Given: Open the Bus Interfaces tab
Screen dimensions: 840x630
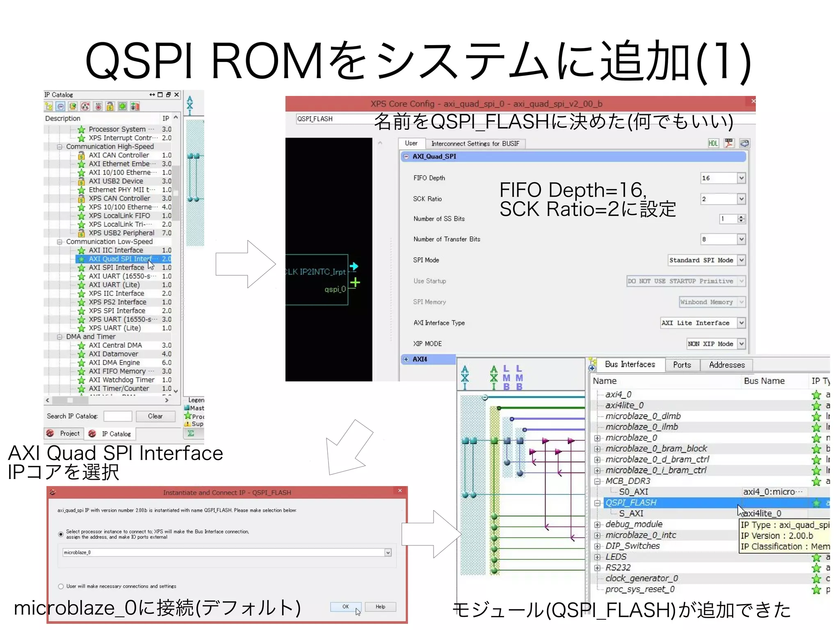Looking at the screenshot, I should click(x=630, y=364).
